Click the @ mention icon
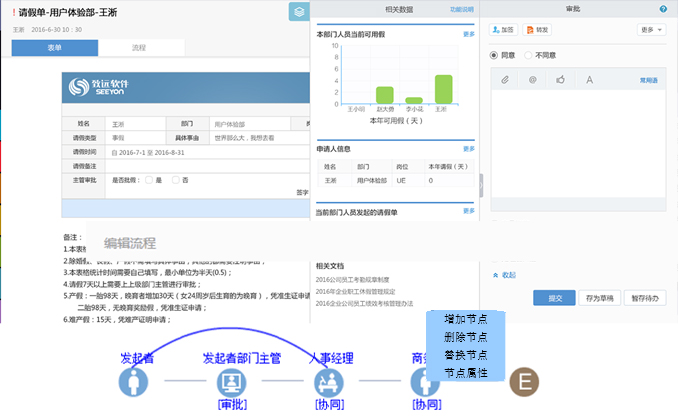The height and width of the screenshot is (418, 678). click(533, 79)
